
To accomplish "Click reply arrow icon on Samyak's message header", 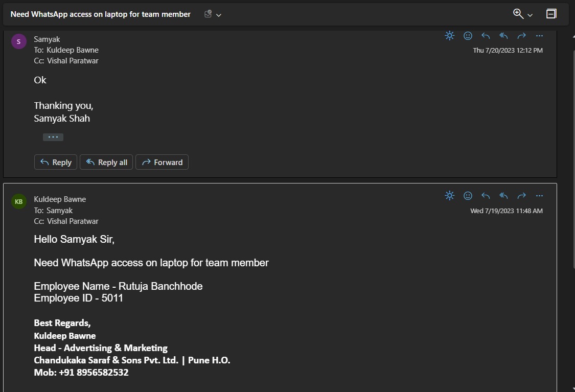I will (486, 36).
